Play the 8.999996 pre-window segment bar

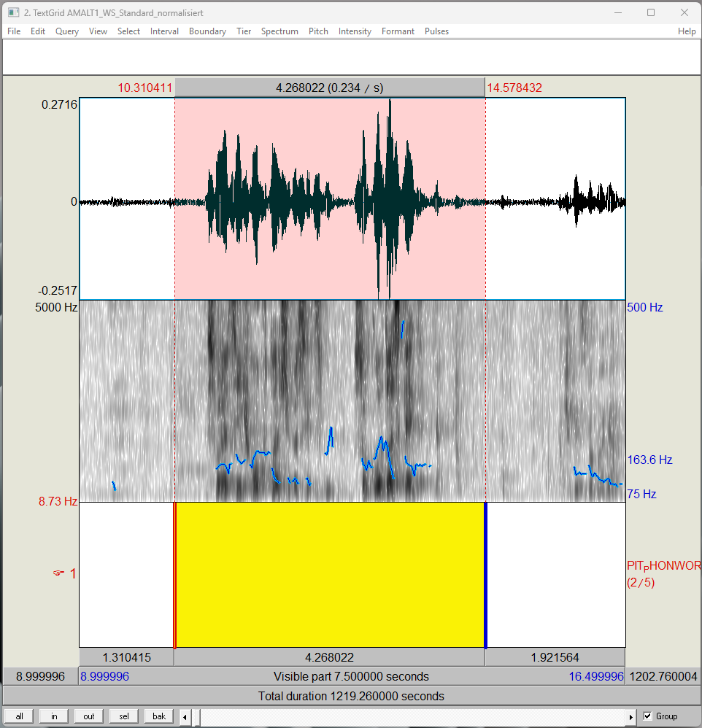[x=40, y=676]
